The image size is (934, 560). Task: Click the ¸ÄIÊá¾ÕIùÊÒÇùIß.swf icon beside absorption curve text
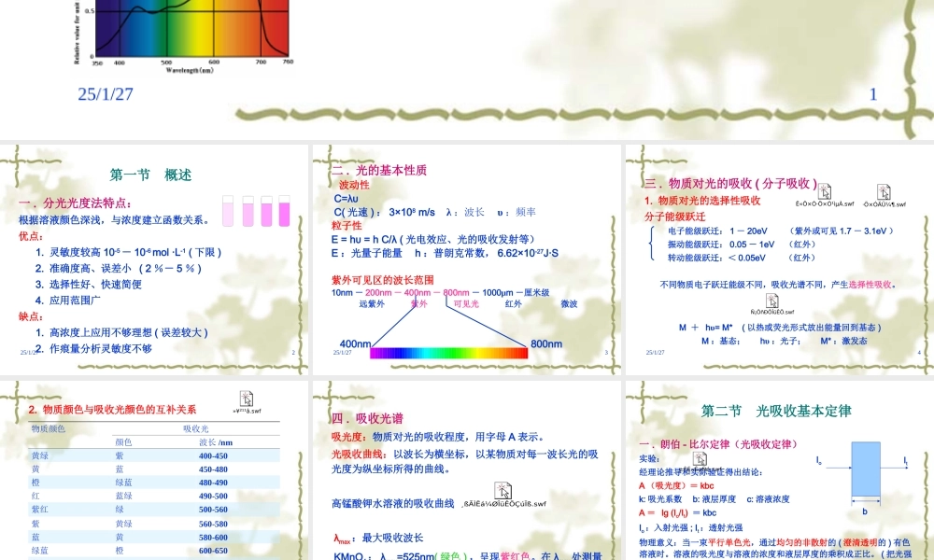(503, 490)
